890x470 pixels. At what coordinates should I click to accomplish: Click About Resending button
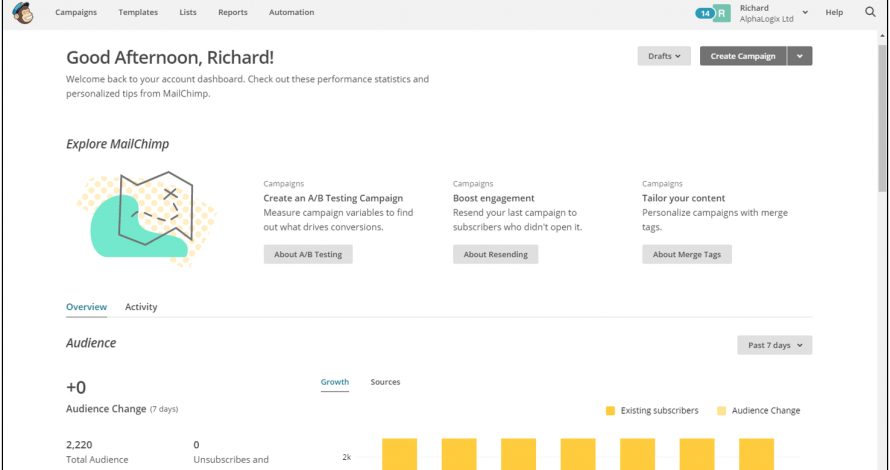[x=496, y=254]
